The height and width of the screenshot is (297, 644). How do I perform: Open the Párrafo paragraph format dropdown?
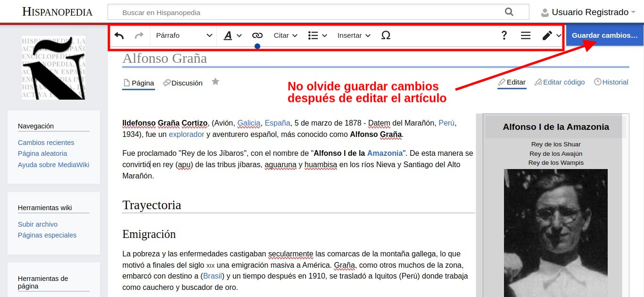[183, 35]
